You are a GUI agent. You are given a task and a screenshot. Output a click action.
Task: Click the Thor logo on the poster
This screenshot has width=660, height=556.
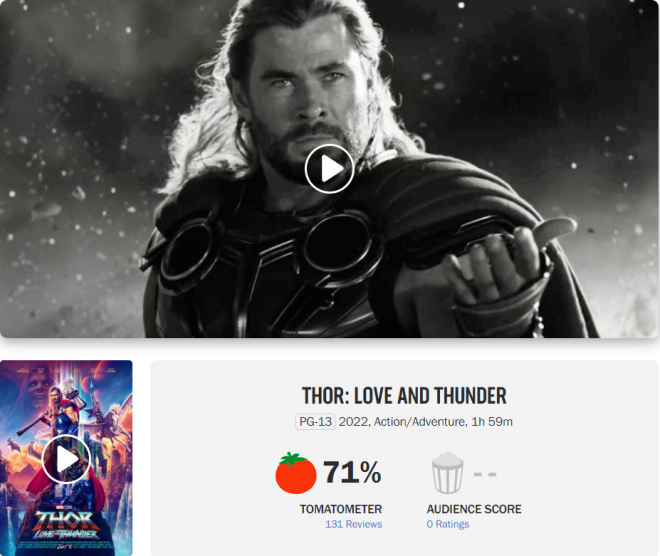[x=66, y=526]
